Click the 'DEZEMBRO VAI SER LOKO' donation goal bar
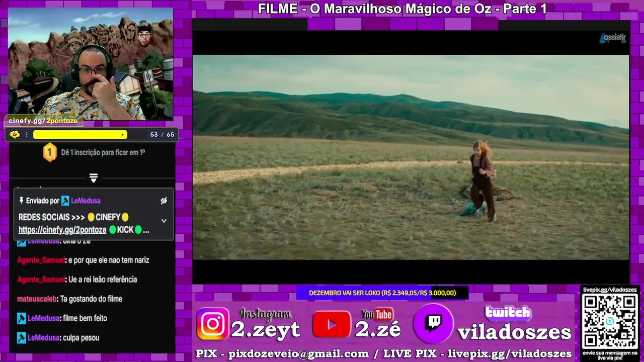 [x=382, y=293]
